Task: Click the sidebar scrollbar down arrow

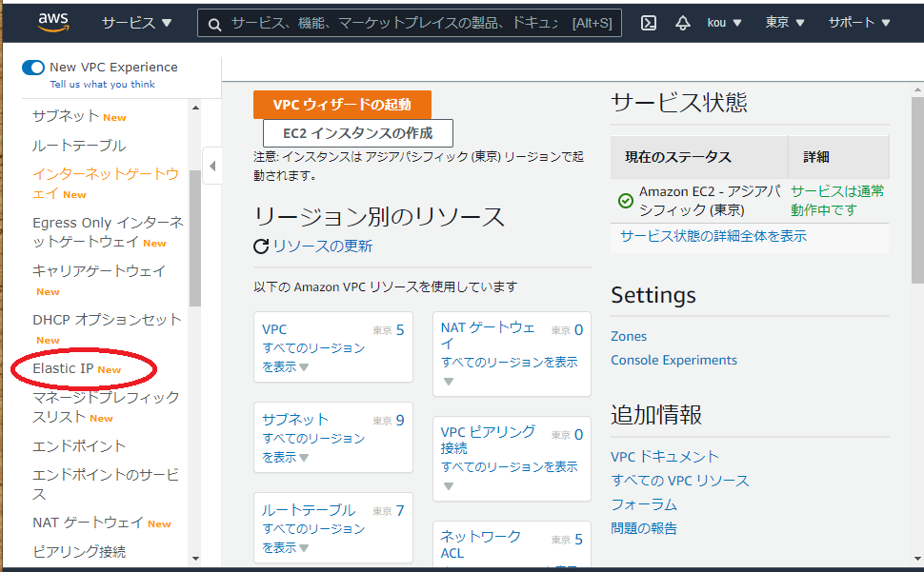Action: click(195, 559)
